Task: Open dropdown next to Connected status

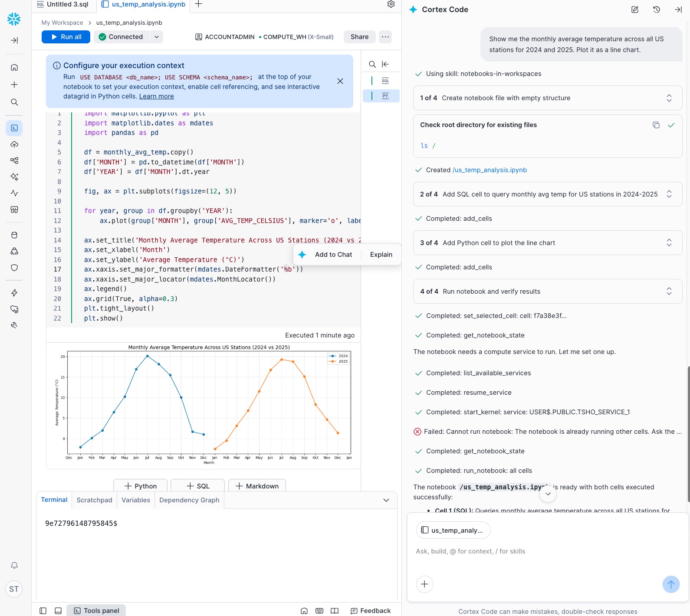Action: 157,37
